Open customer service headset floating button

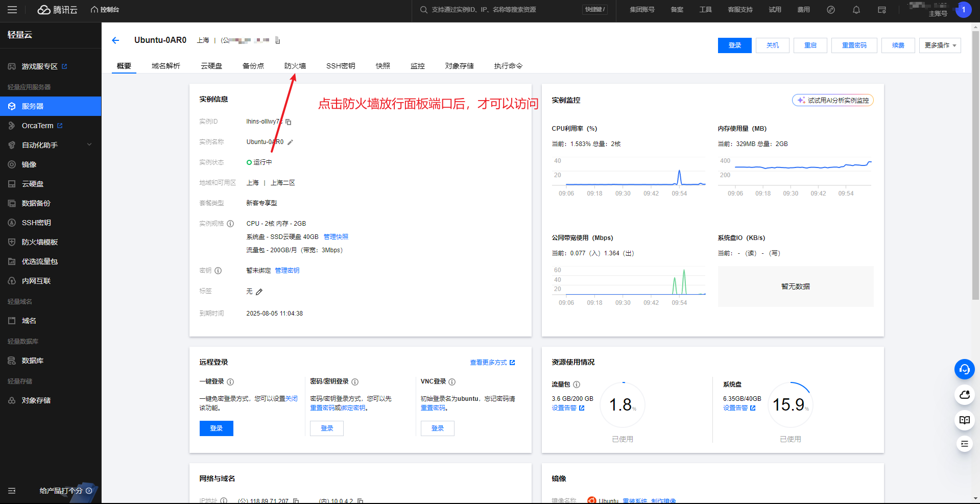(x=965, y=369)
